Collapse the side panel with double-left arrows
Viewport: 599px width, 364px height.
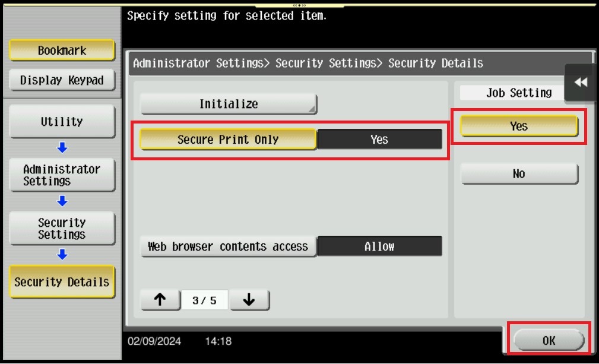click(x=580, y=82)
